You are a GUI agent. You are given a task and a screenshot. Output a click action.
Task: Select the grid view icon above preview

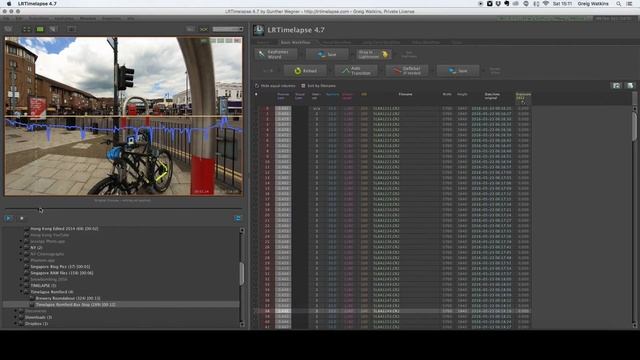pyautogui.click(x=27, y=29)
